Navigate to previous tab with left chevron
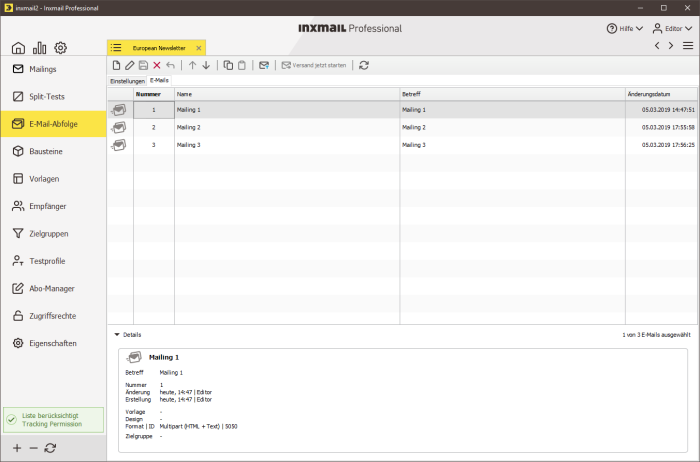This screenshot has height=462, width=700. 657,46
